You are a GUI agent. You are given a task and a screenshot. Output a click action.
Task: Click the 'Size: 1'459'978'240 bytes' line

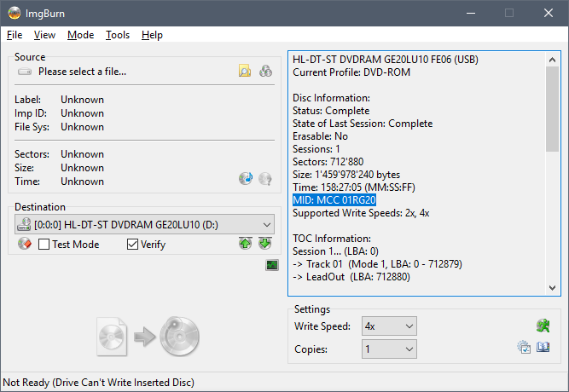coord(346,175)
